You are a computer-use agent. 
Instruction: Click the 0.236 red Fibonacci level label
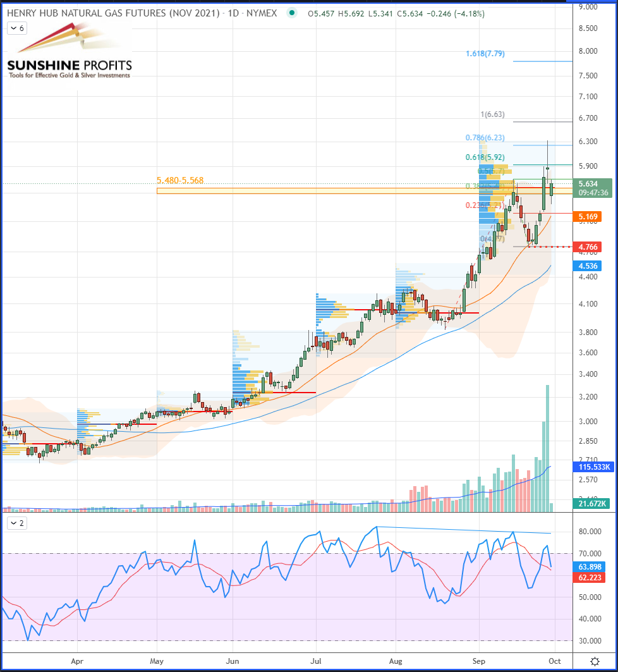pyautogui.click(x=484, y=205)
